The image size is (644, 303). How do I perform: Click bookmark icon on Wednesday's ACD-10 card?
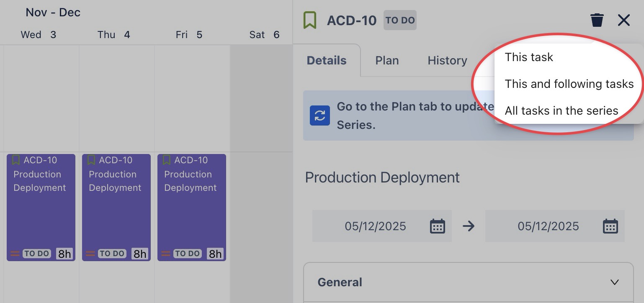(16, 160)
